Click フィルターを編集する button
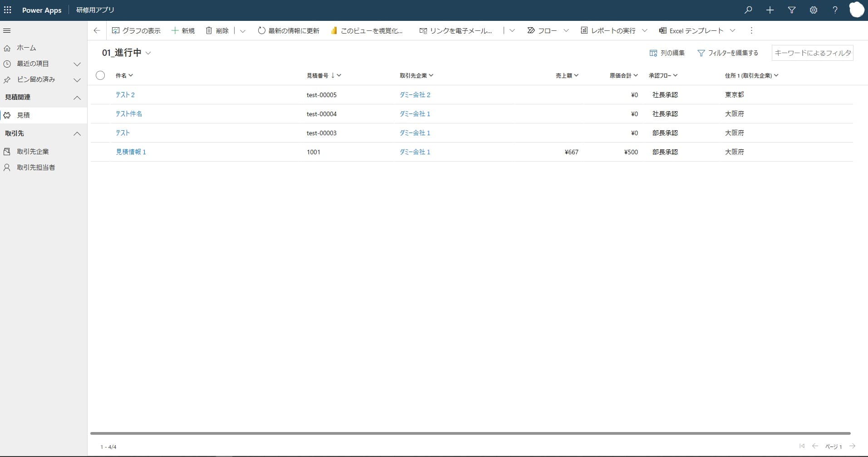The image size is (868, 457). [728, 53]
